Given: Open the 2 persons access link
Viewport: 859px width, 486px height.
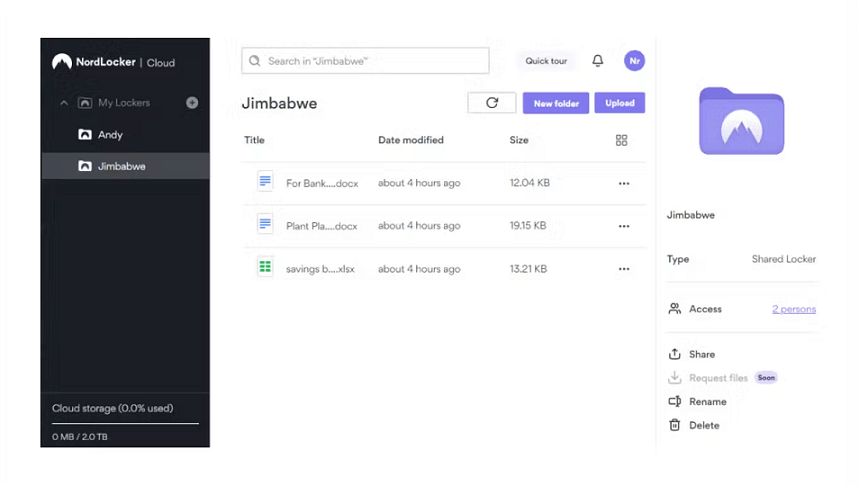Looking at the screenshot, I should tap(793, 309).
